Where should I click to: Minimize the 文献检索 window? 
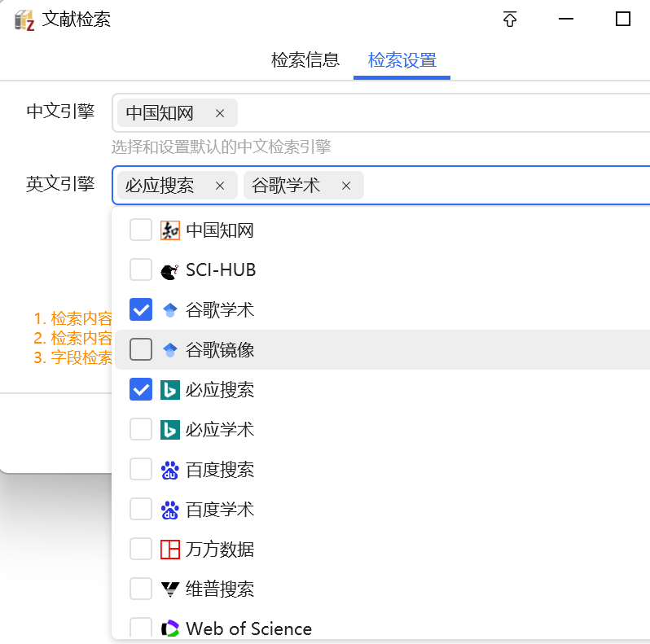(566, 19)
